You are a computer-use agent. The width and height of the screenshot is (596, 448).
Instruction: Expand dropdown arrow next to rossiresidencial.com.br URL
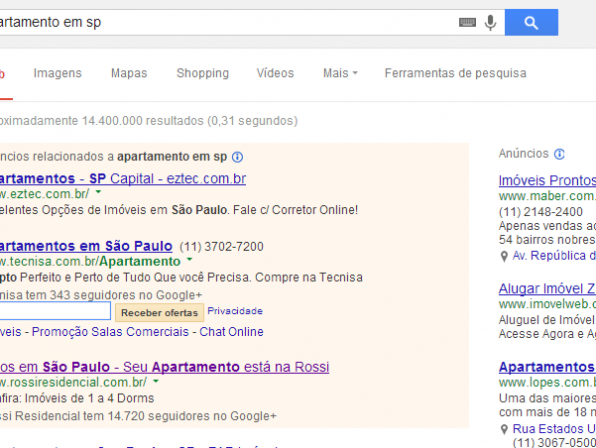point(156,381)
